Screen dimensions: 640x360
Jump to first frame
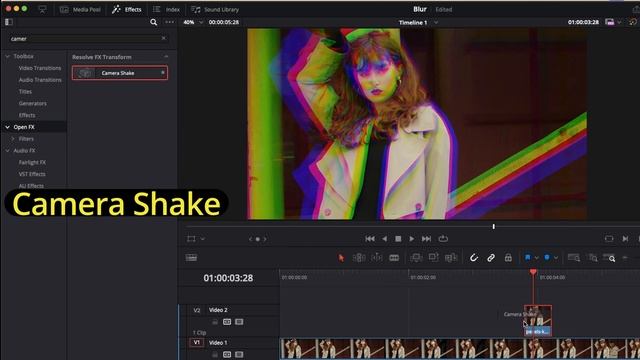click(370, 239)
